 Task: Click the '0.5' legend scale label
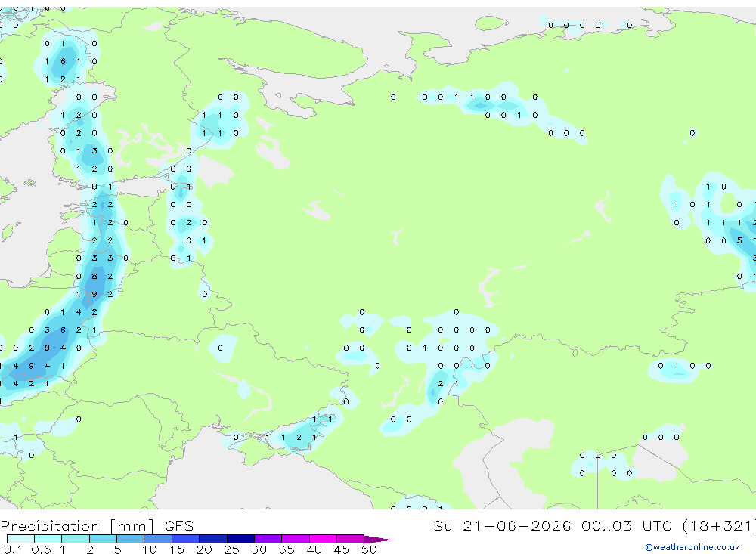point(41,549)
